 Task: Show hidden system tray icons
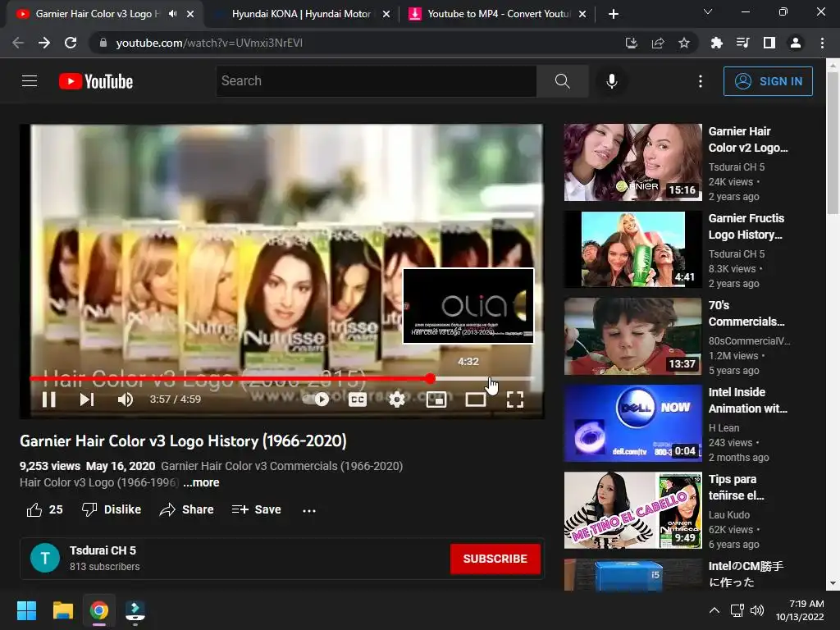(x=714, y=610)
